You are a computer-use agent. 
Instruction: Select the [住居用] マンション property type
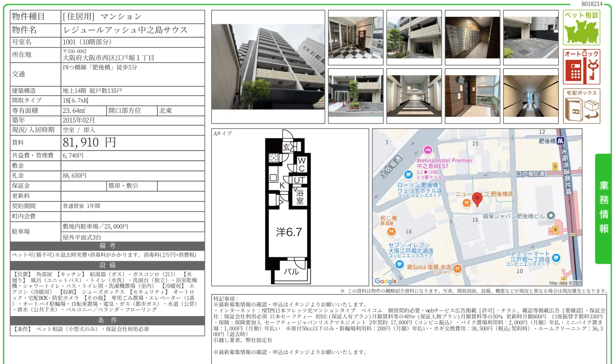pos(102,17)
